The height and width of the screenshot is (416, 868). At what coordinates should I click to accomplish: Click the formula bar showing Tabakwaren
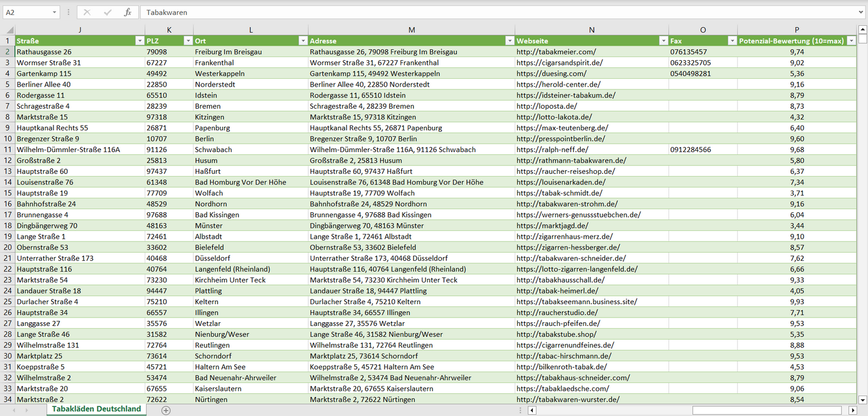coord(481,12)
